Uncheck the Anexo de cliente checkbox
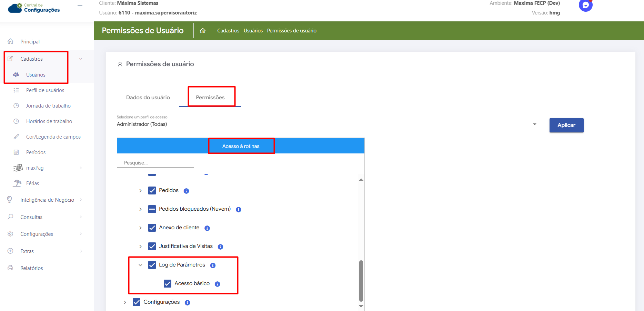 pos(152,228)
